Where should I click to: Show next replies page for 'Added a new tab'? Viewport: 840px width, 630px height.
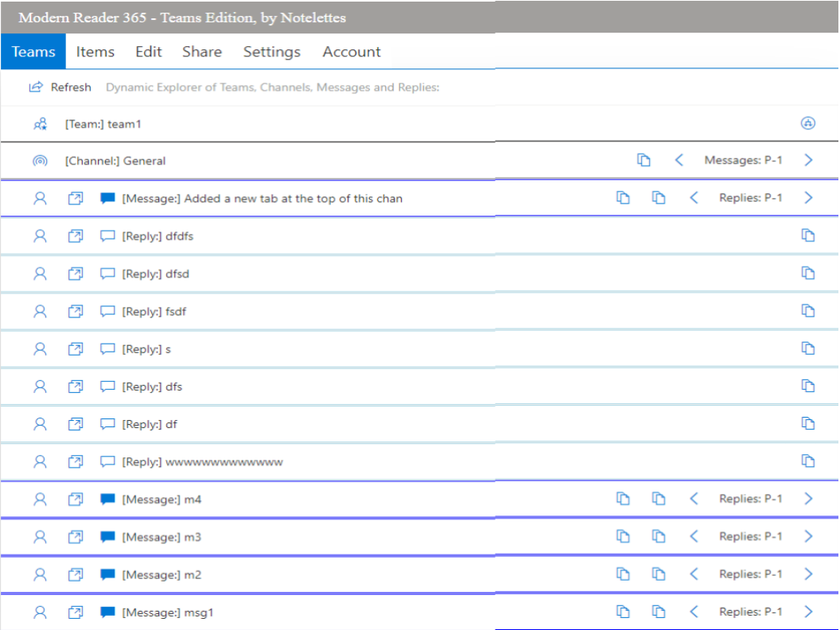coord(808,198)
